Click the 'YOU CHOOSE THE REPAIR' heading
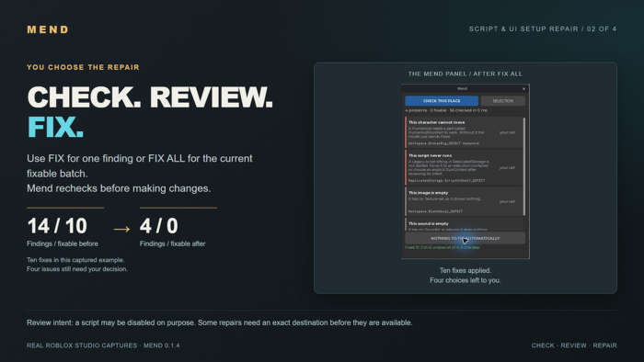Screen dimensions: 644x362 [x=83, y=67]
